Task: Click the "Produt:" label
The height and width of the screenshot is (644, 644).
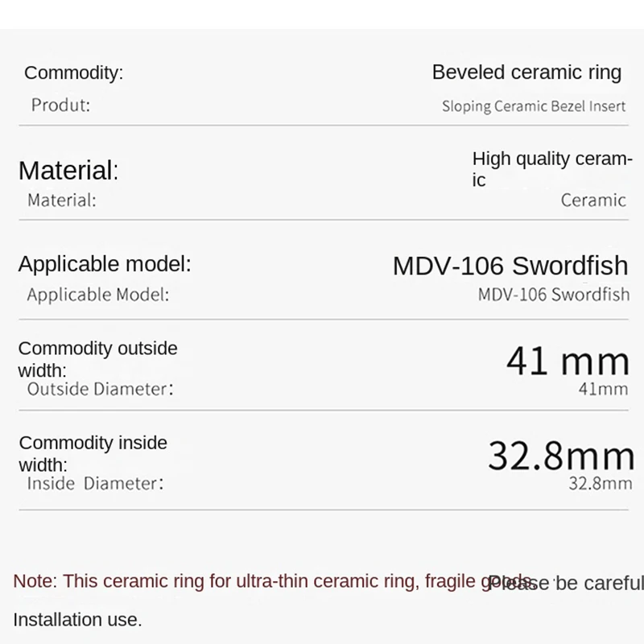Action: tap(60, 105)
